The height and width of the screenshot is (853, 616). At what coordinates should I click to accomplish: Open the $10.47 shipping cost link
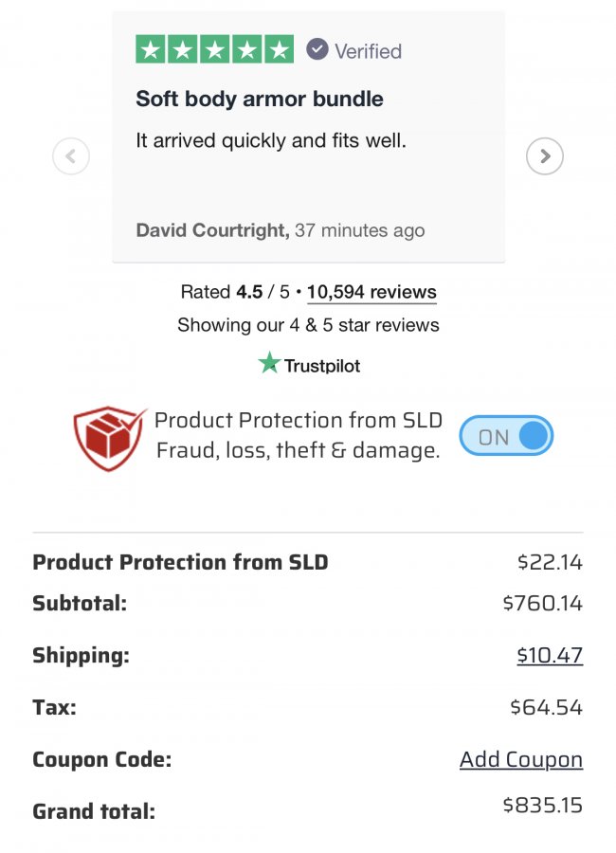tap(550, 655)
